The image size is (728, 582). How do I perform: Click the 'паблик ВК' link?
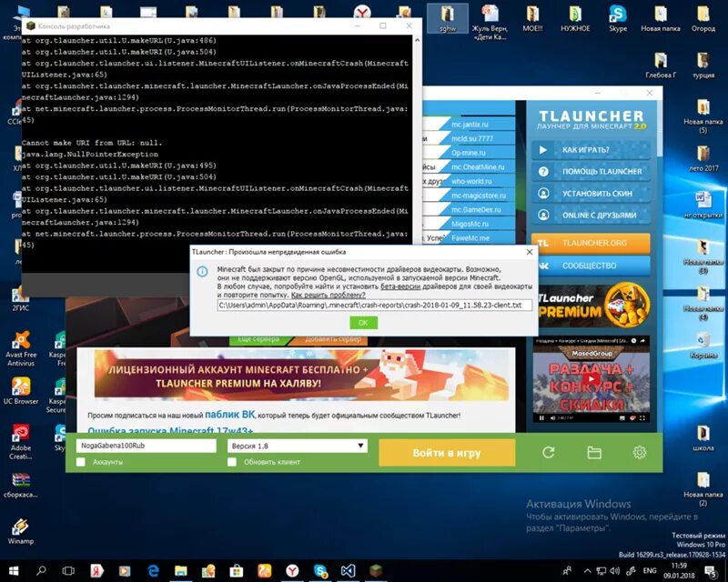230,415
